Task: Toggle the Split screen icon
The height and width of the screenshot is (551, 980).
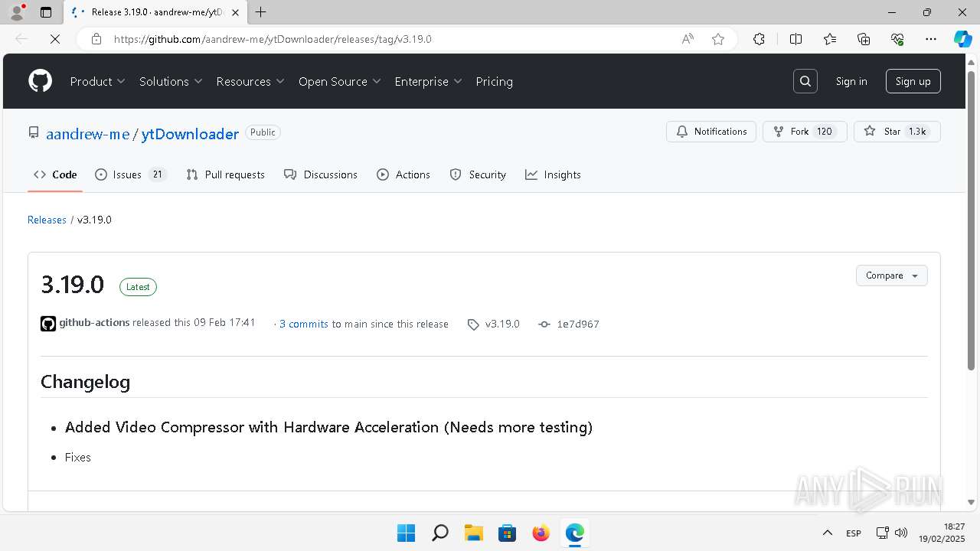Action: pos(795,39)
